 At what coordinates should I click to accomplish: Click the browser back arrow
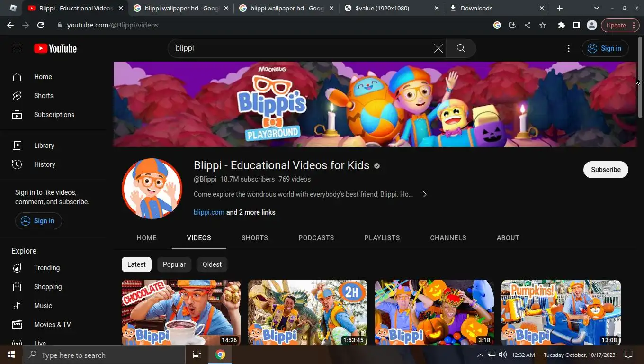(10, 25)
